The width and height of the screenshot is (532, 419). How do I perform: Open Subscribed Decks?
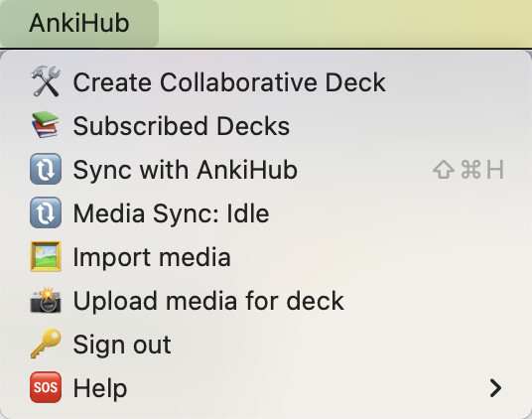pyautogui.click(x=266, y=125)
